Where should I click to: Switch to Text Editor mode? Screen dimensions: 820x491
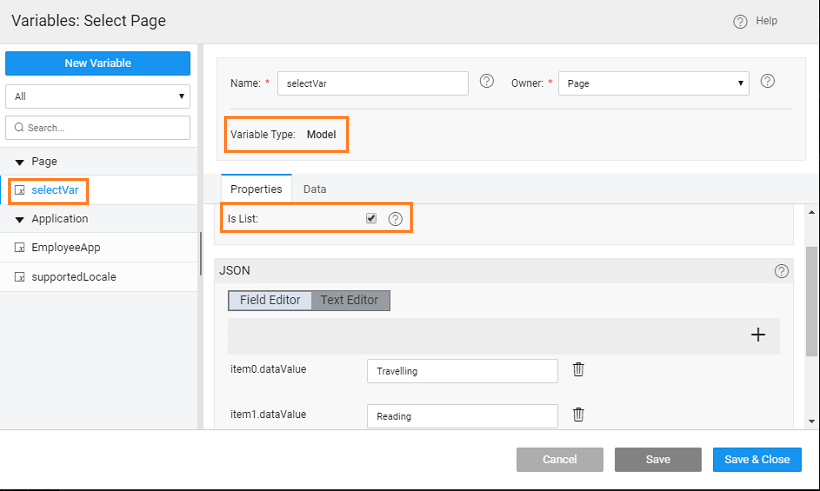(x=350, y=300)
